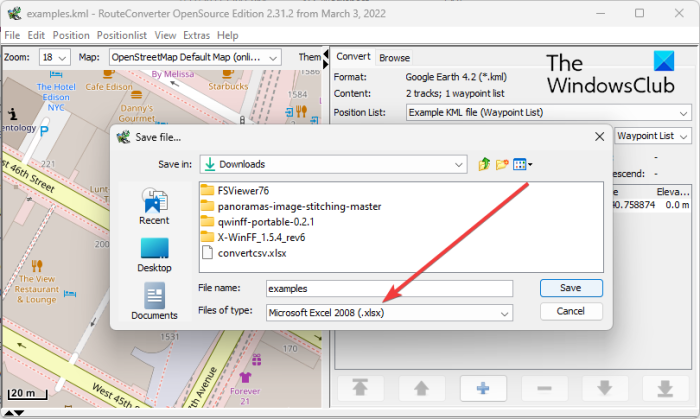
Task: Move selected position down one row
Action: pyautogui.click(x=604, y=388)
